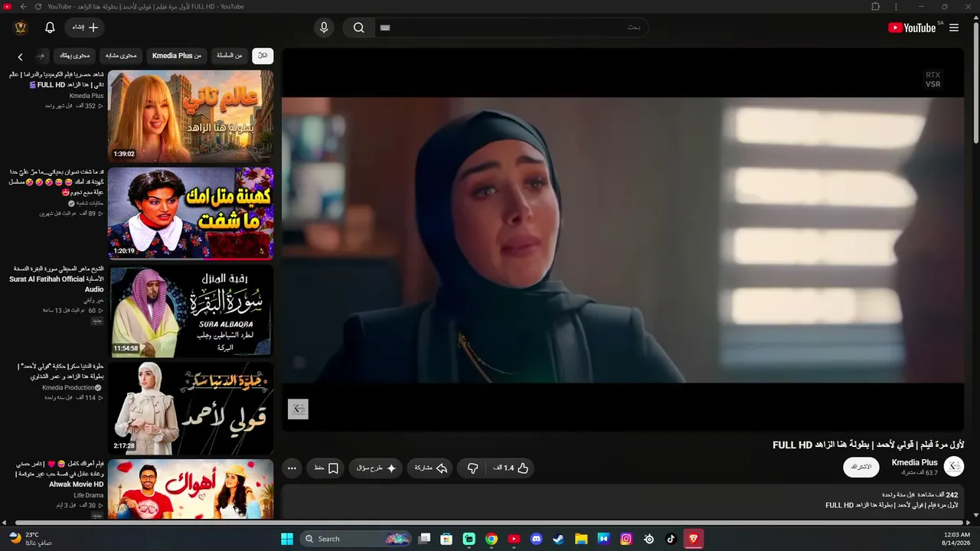Open the YouTube guide hamburger menu
Screen dimensions: 980x551
click(954, 28)
